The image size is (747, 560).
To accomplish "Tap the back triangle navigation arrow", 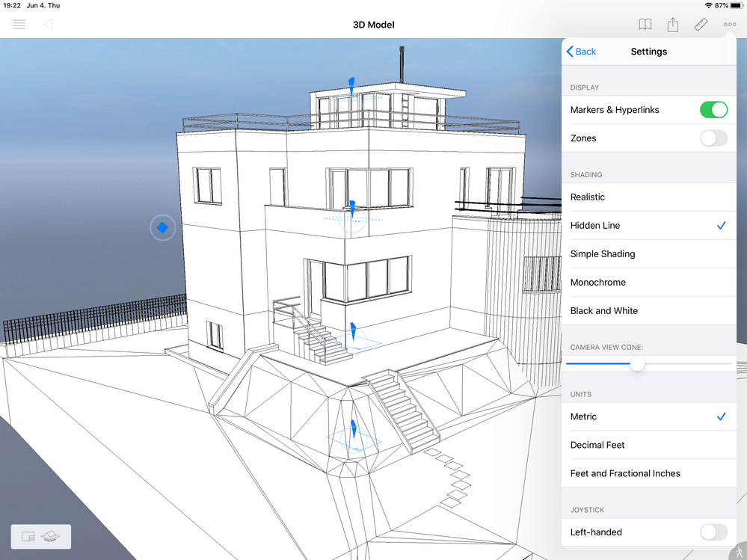I will tap(48, 24).
